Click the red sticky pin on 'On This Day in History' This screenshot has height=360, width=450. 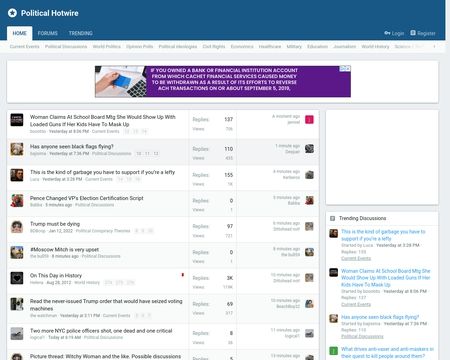pos(182,275)
